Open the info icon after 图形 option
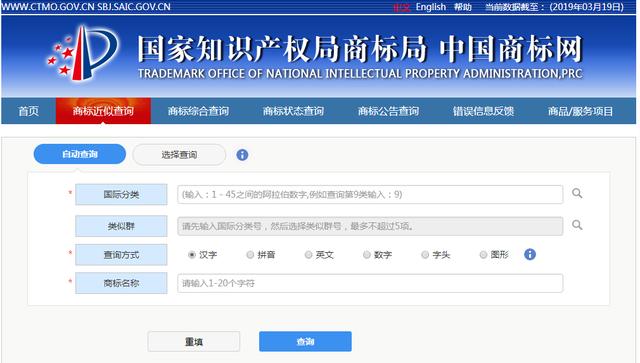The image size is (640, 363). point(529,254)
